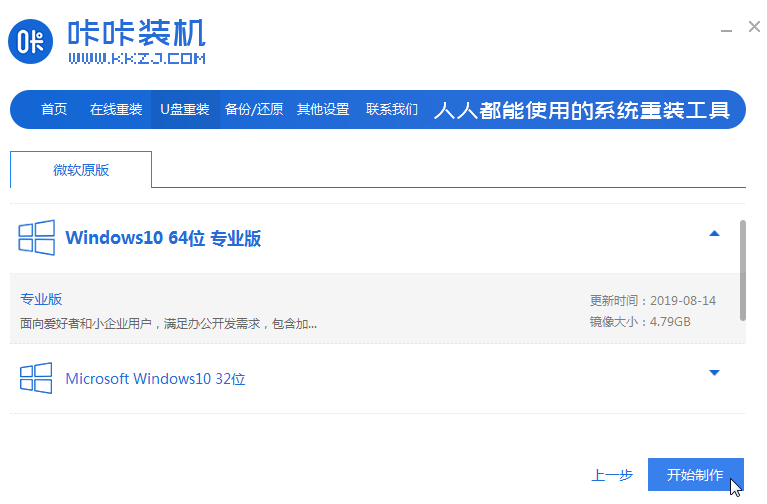
Task: Click the Microsoft Windows10 32位 title
Action: pyautogui.click(x=155, y=379)
